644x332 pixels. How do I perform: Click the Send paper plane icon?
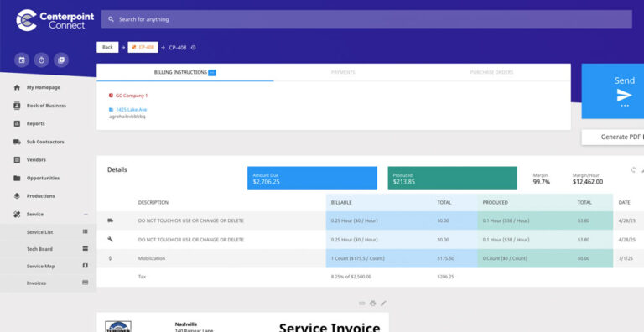624,95
